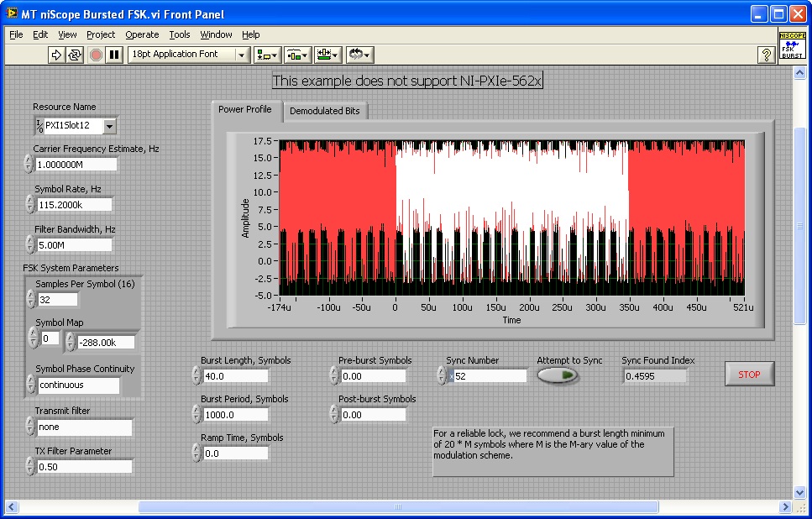Click the NISCOPE FSK BURST VI icon
812x519 pixels.
click(x=793, y=45)
